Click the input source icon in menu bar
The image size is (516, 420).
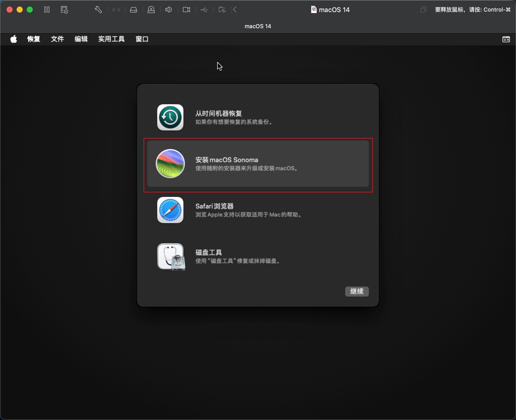point(506,39)
